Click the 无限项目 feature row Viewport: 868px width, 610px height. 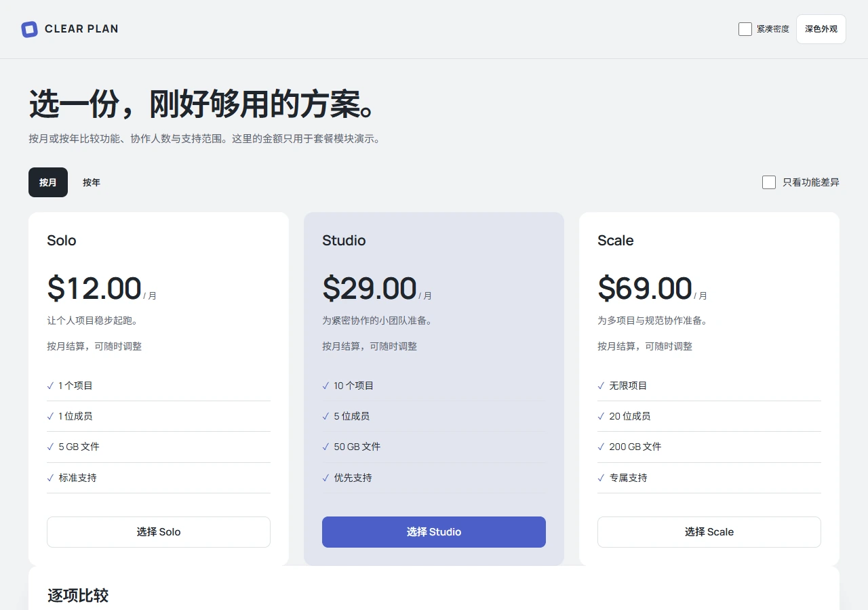pyautogui.click(x=709, y=386)
